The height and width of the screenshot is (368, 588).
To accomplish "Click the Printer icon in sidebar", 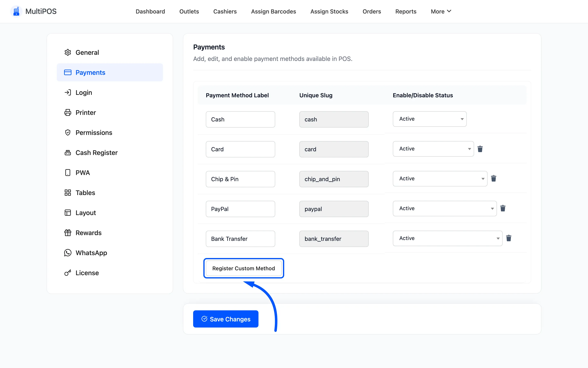I will point(68,112).
